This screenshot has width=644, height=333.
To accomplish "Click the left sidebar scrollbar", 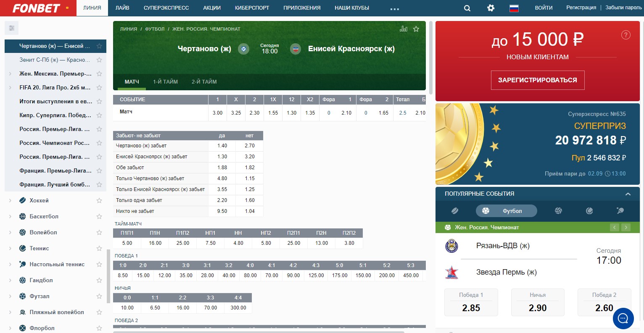I will point(108,276).
